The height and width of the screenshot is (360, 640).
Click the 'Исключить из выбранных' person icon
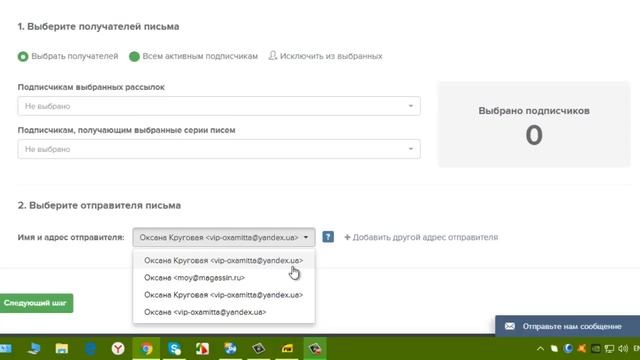272,56
